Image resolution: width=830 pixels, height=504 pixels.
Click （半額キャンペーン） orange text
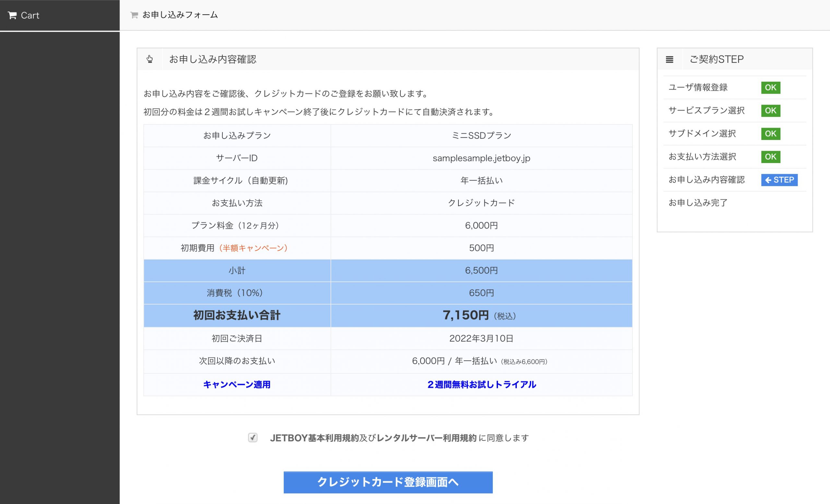(253, 248)
